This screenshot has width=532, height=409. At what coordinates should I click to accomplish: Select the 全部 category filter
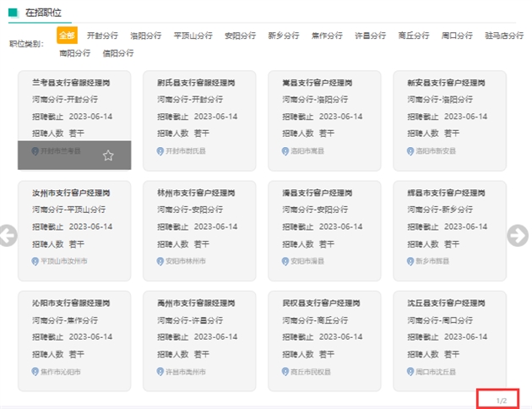67,35
